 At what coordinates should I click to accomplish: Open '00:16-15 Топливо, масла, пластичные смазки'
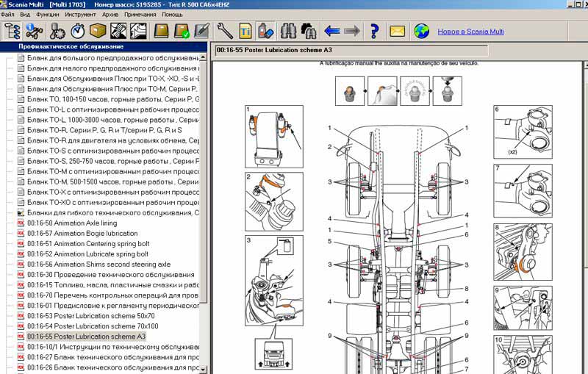(x=113, y=285)
